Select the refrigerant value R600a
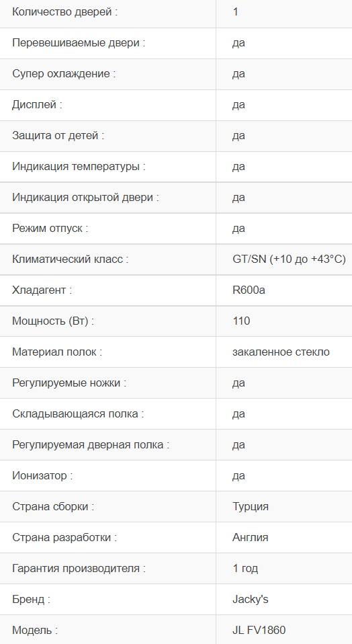The image size is (352, 644). click(x=249, y=290)
